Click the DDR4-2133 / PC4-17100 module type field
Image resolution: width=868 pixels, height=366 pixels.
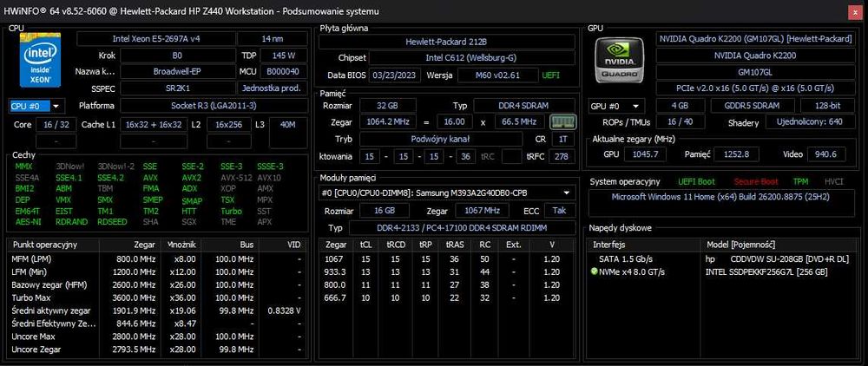pos(461,228)
